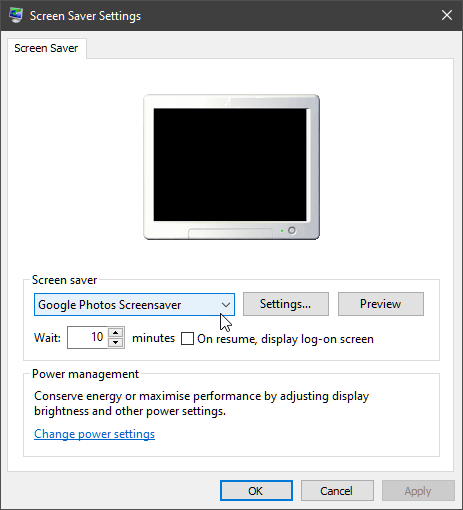Dismiss dialog with Cancel button
The width and height of the screenshot is (463, 510).
pos(337,491)
